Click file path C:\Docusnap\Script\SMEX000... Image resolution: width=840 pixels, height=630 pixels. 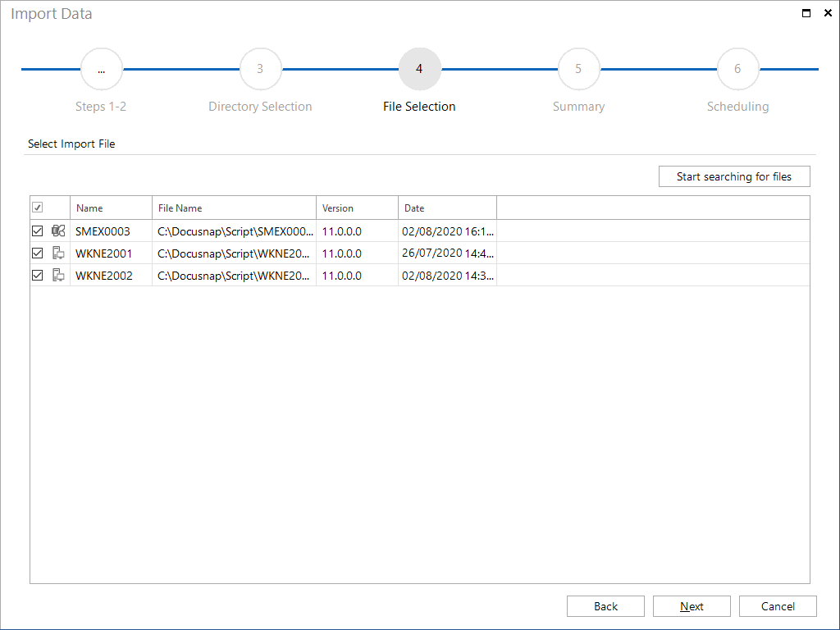(234, 231)
